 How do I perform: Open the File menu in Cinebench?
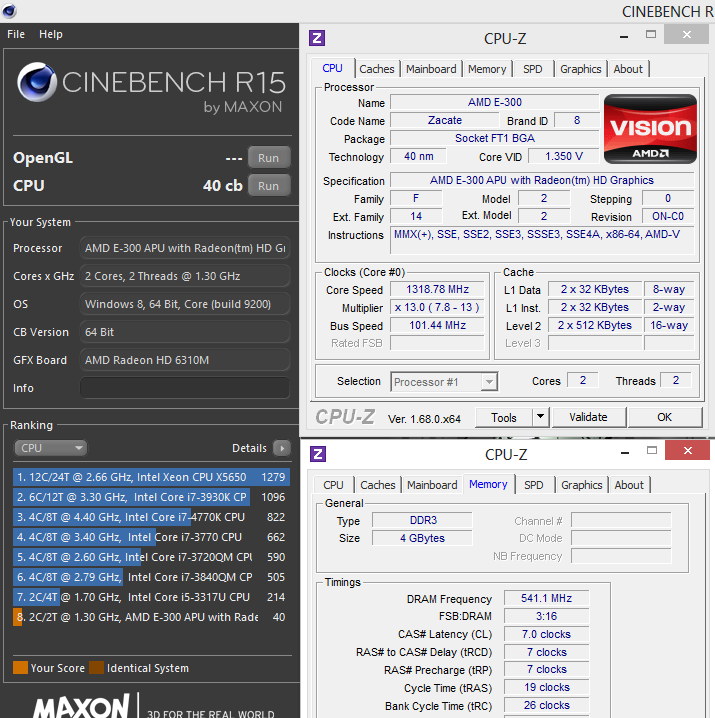(x=16, y=34)
